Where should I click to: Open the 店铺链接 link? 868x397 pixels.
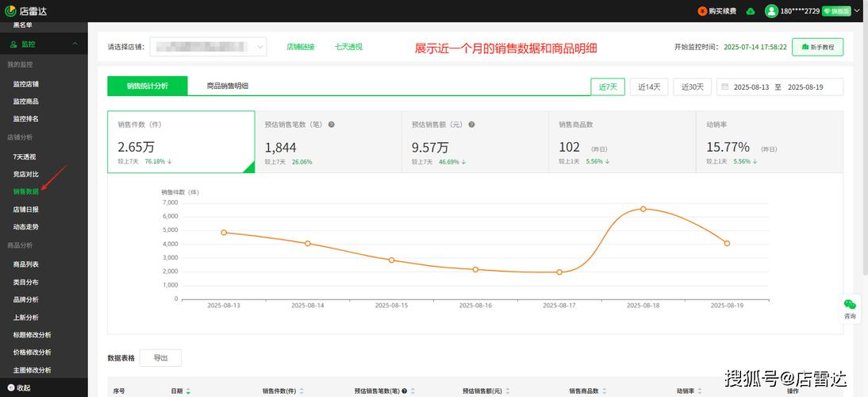[x=301, y=47]
